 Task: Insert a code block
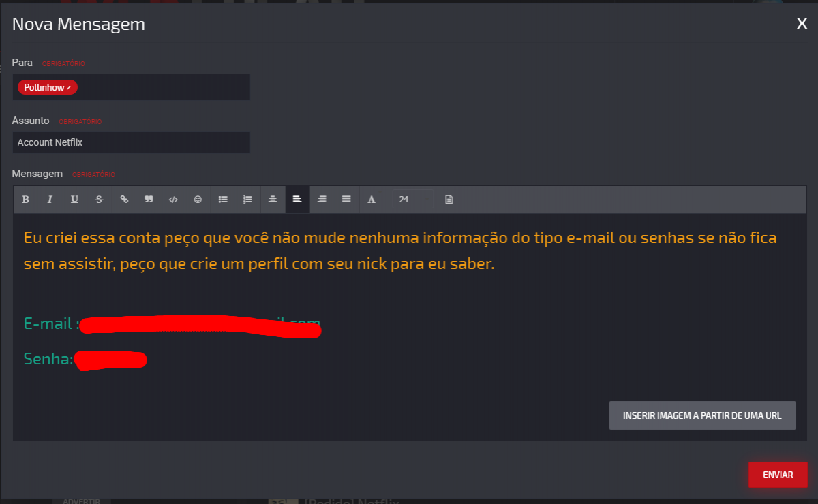coord(173,200)
